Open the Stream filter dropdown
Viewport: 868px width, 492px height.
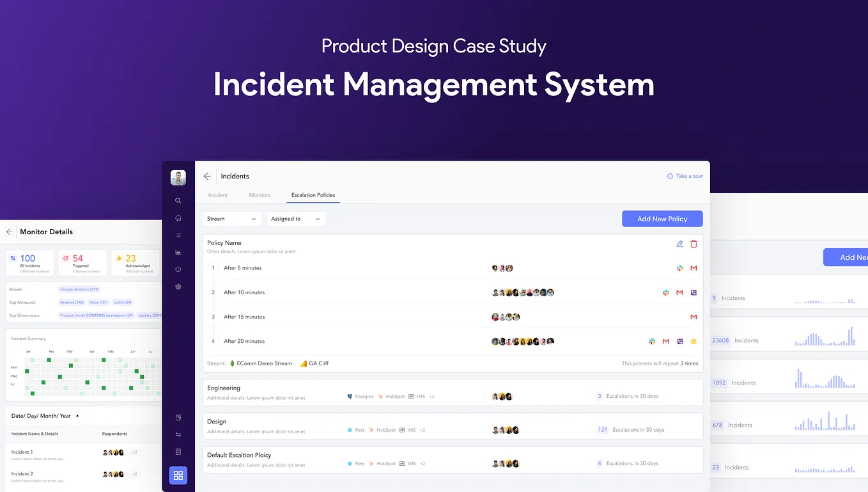(x=233, y=219)
